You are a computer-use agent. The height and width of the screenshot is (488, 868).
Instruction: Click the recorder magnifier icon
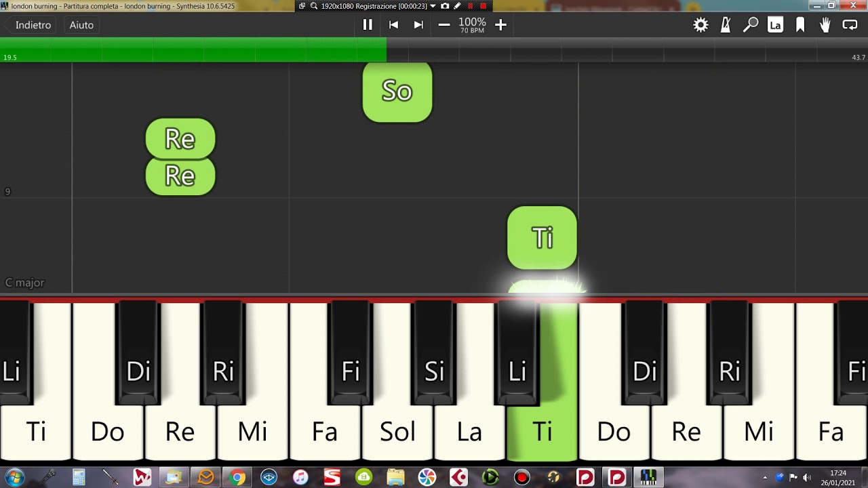pyautogui.click(x=314, y=6)
